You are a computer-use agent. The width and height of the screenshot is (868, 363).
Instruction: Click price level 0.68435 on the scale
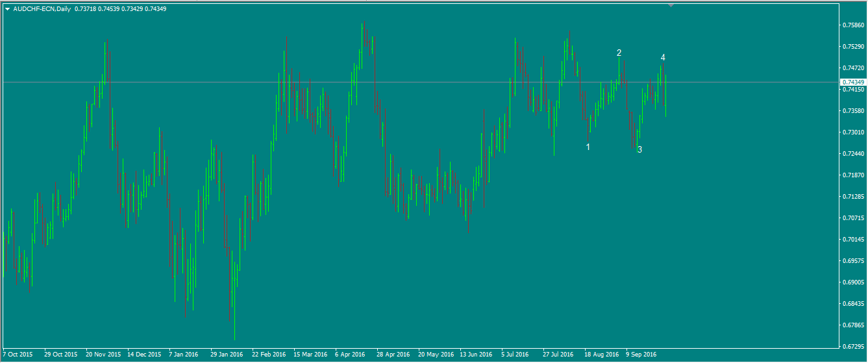(852, 304)
